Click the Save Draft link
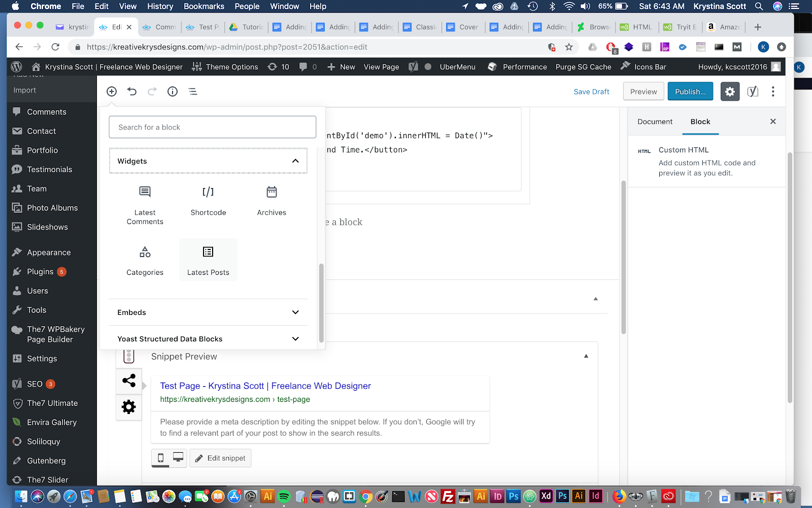812x508 pixels. pyautogui.click(x=591, y=91)
